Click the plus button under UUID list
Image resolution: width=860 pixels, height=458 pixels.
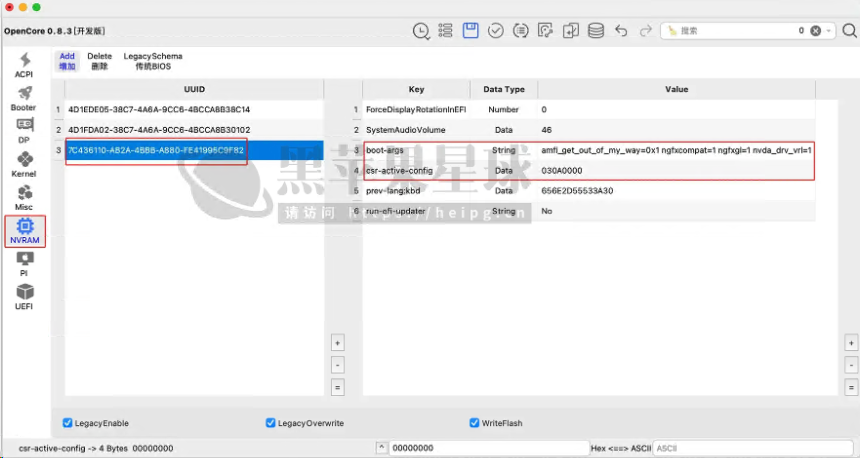(337, 343)
